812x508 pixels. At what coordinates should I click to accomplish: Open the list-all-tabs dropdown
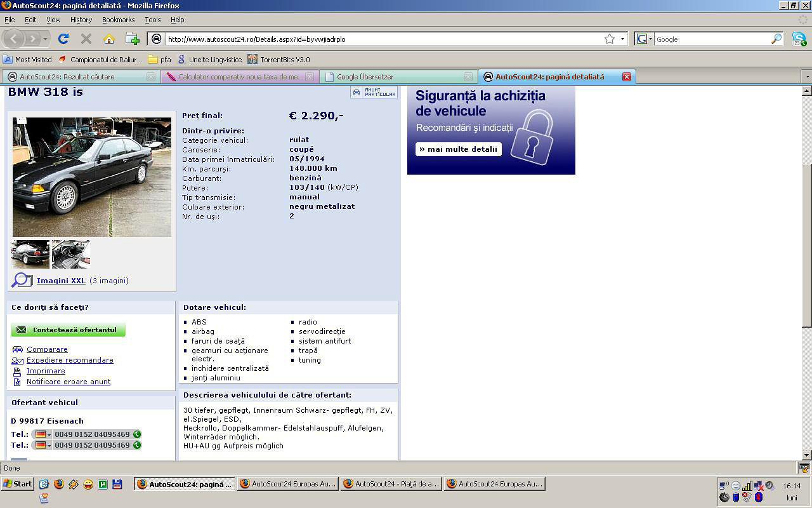coord(807,77)
